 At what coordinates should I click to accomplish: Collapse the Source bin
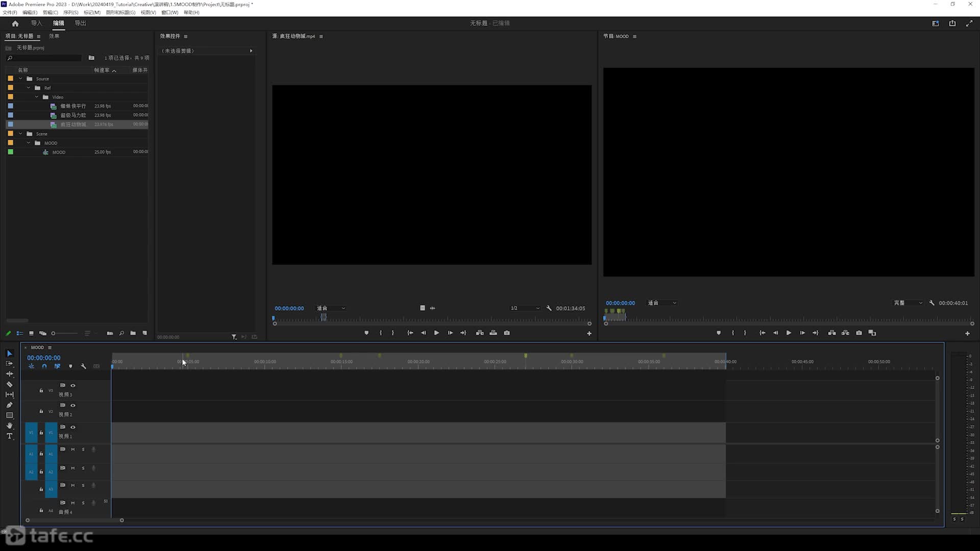click(x=20, y=79)
